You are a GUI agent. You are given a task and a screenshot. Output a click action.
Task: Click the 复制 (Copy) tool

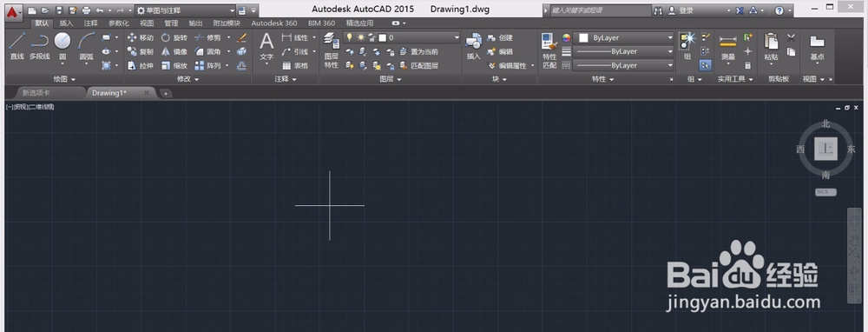[x=140, y=51]
